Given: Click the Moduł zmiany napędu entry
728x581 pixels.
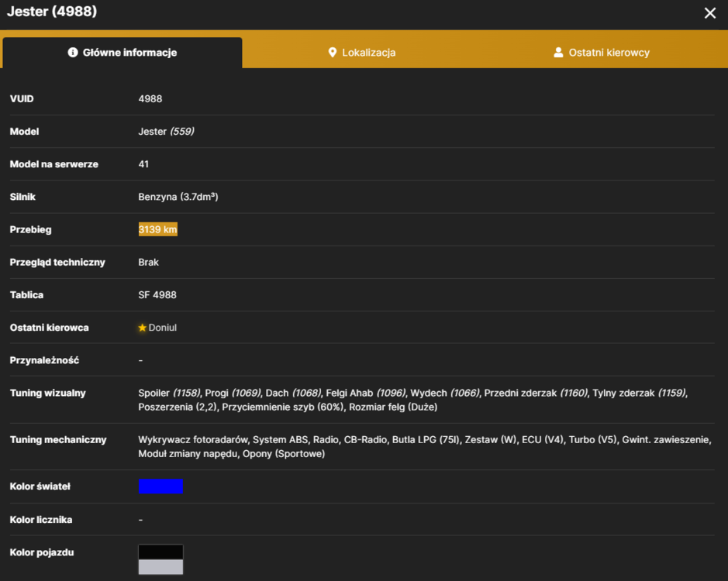Looking at the screenshot, I should pyautogui.click(x=188, y=453).
